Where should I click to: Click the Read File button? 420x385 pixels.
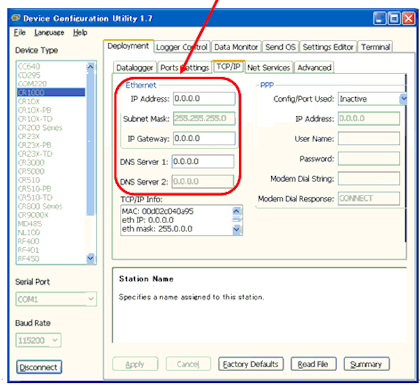[313, 364]
